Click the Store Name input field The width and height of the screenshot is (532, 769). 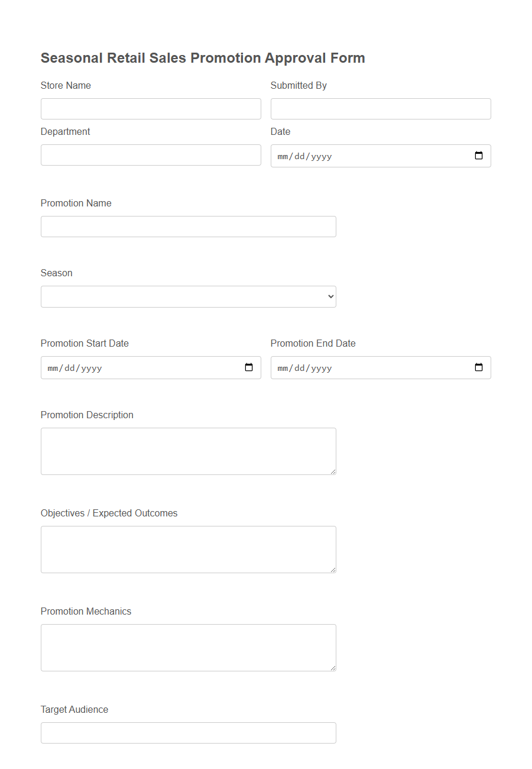coord(150,109)
